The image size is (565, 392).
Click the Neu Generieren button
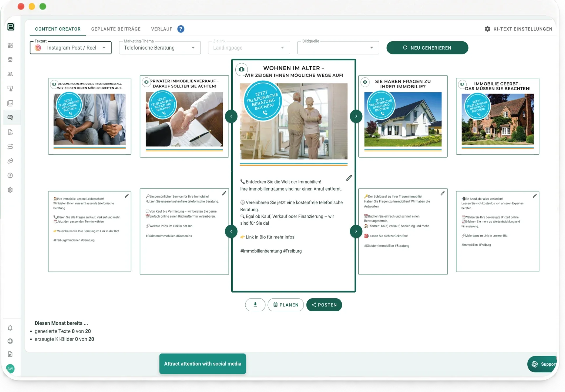coord(427,48)
